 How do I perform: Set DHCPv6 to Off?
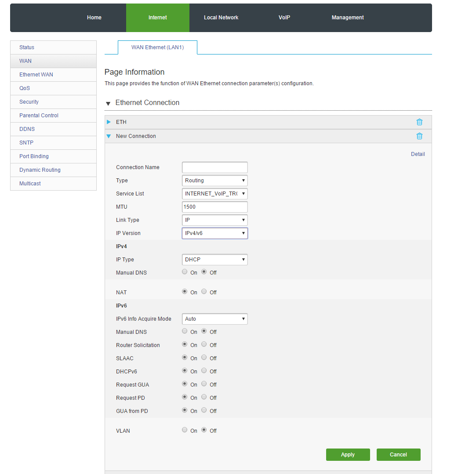click(x=204, y=370)
